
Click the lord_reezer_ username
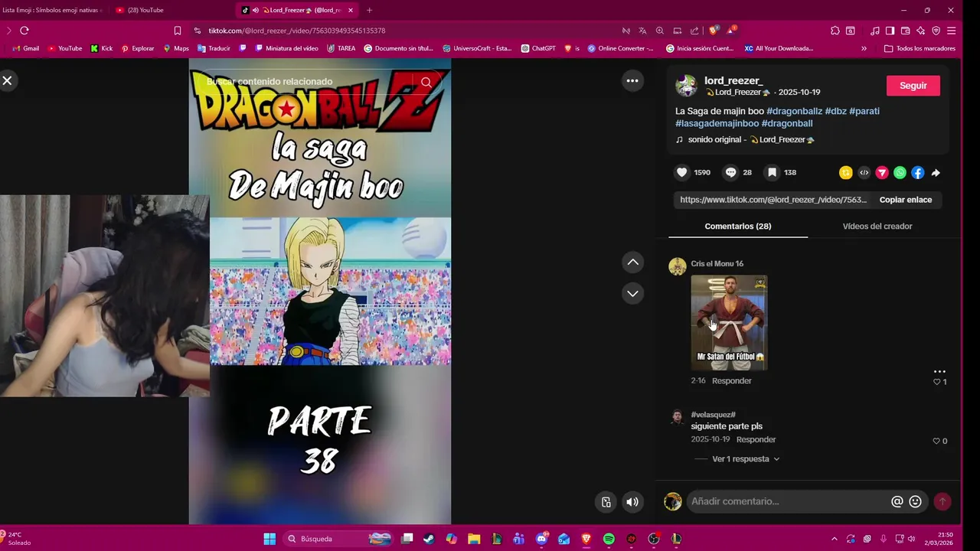(733, 80)
